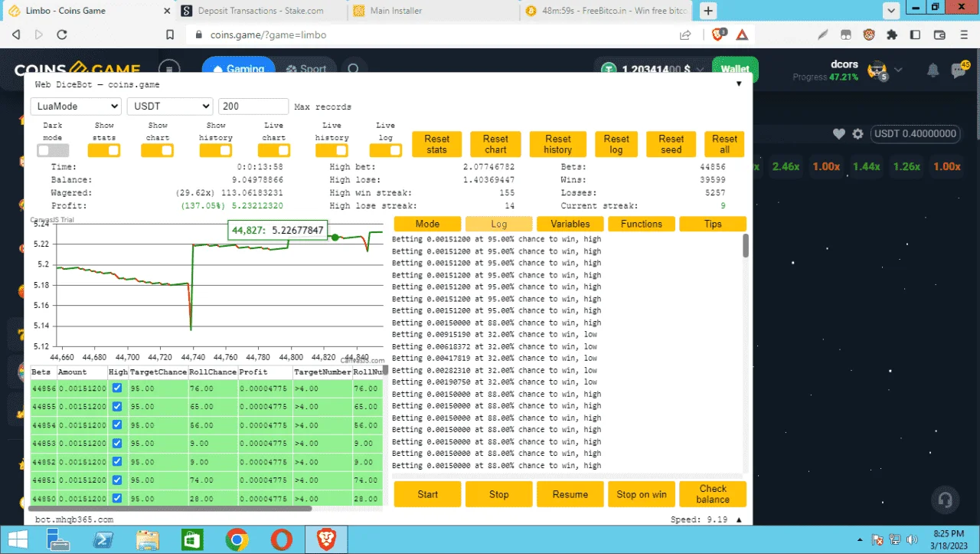
Task: Switch to the Functions tab
Action: point(641,224)
